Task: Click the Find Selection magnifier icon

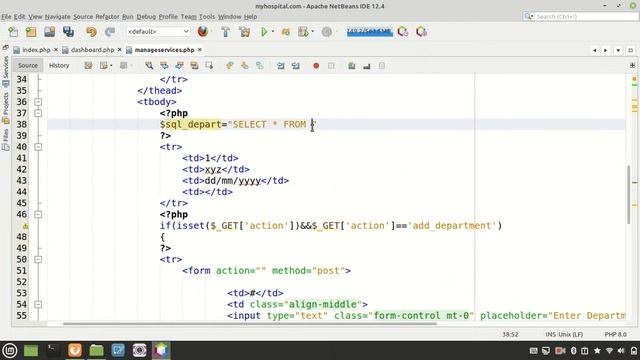Action: (149, 66)
